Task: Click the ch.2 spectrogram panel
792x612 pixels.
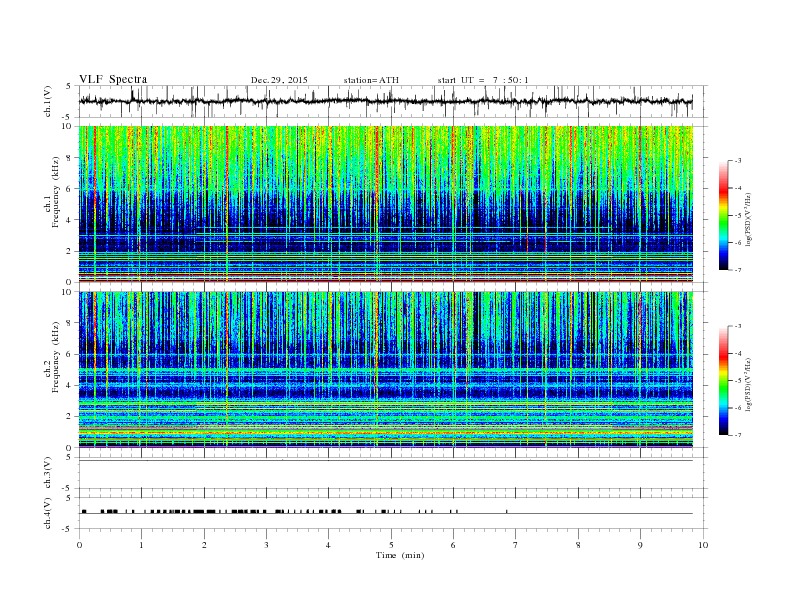Action: 386,370
